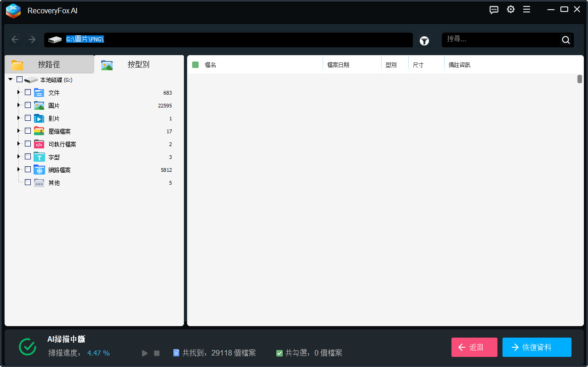The width and height of the screenshot is (588, 367).
Task: Click the back navigation arrow
Action: (x=15, y=40)
